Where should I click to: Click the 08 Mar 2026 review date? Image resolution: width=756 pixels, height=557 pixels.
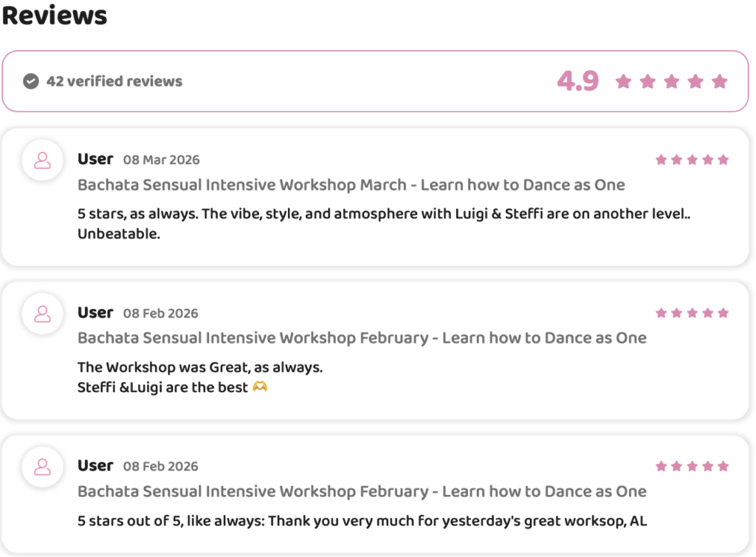(x=161, y=160)
